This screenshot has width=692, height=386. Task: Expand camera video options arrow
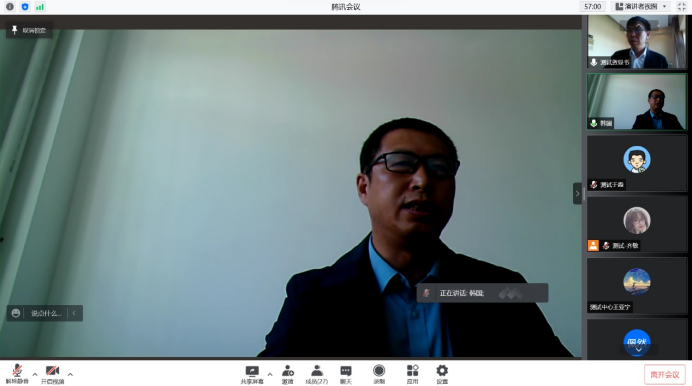coord(70,375)
